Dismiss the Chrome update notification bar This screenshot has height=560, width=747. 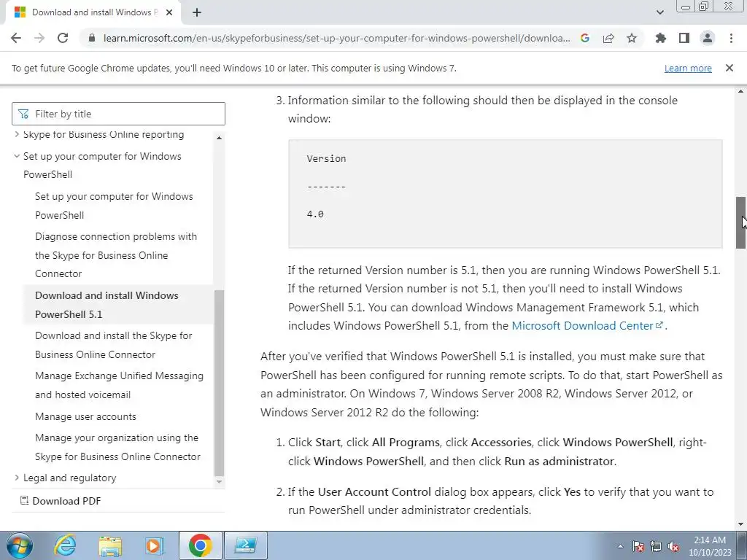729,68
